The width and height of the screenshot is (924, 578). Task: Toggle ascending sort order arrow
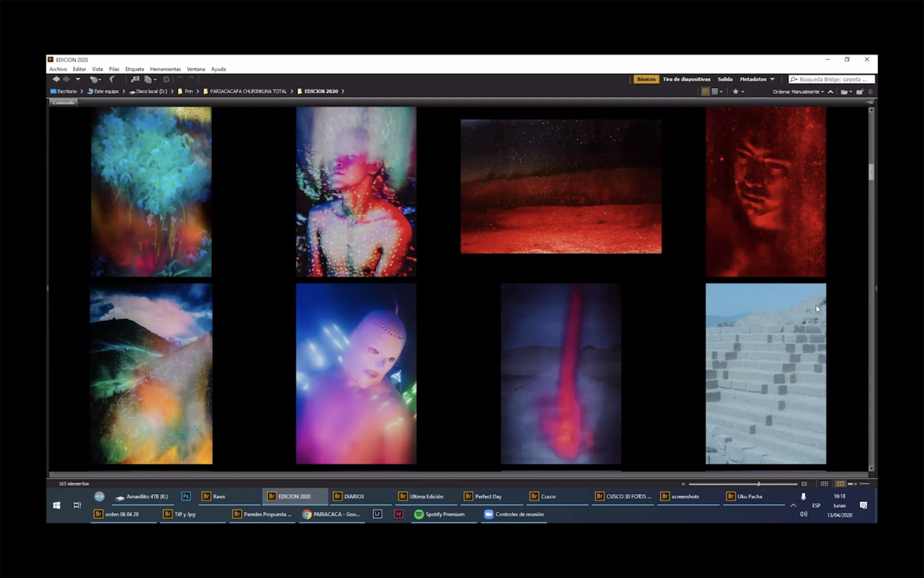tap(830, 92)
